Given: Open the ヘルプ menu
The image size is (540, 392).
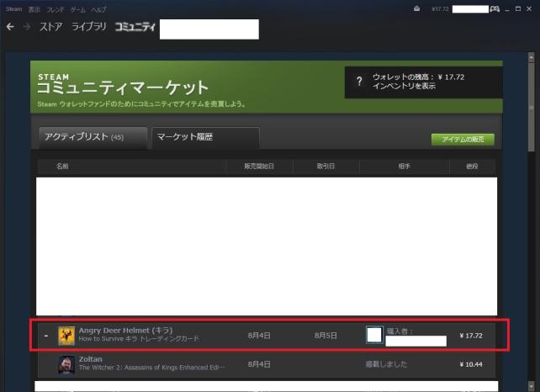Looking at the screenshot, I should pyautogui.click(x=99, y=9).
